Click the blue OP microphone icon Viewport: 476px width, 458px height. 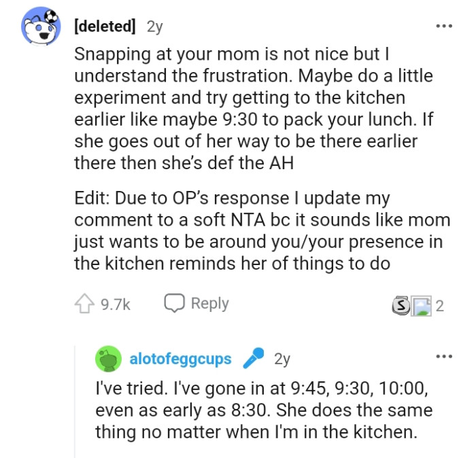tap(254, 358)
